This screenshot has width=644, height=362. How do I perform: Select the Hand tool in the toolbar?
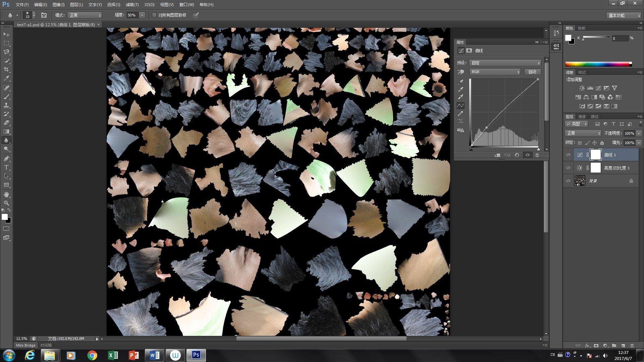(x=6, y=194)
